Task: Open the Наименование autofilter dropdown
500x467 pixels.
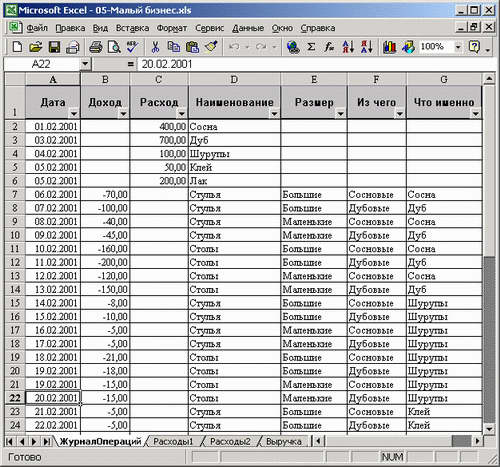Action: [x=274, y=114]
